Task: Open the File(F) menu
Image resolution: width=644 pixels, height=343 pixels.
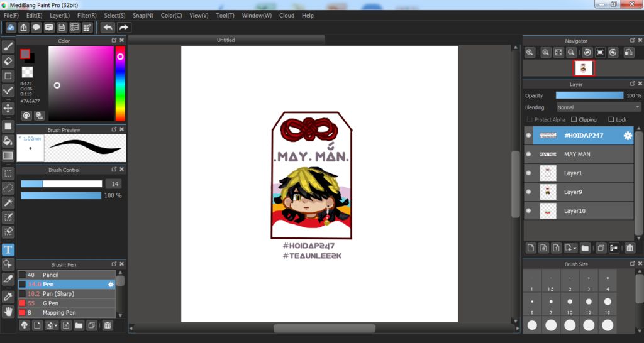Action: [11, 15]
